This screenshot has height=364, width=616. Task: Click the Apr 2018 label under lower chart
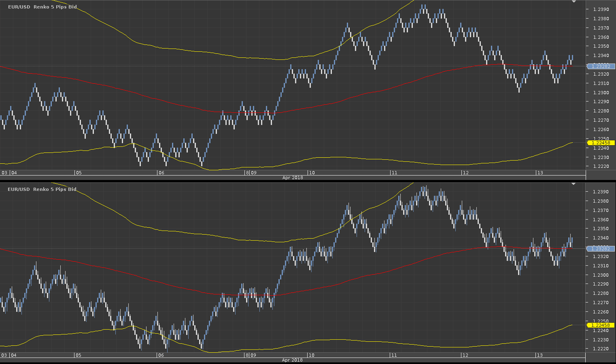pos(293,360)
